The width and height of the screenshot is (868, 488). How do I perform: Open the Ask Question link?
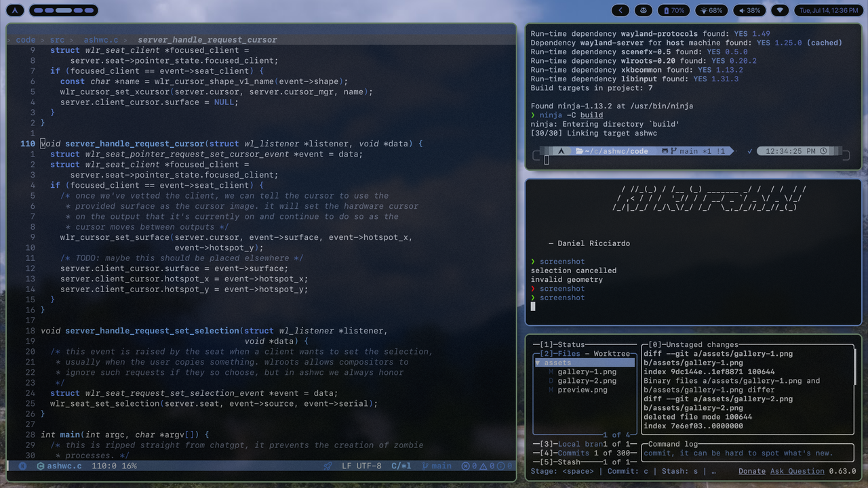tap(797, 471)
